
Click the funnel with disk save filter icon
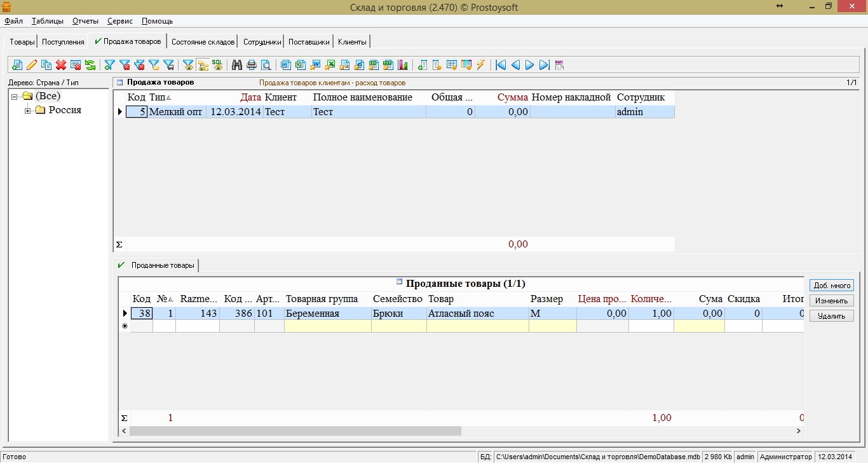tap(168, 65)
